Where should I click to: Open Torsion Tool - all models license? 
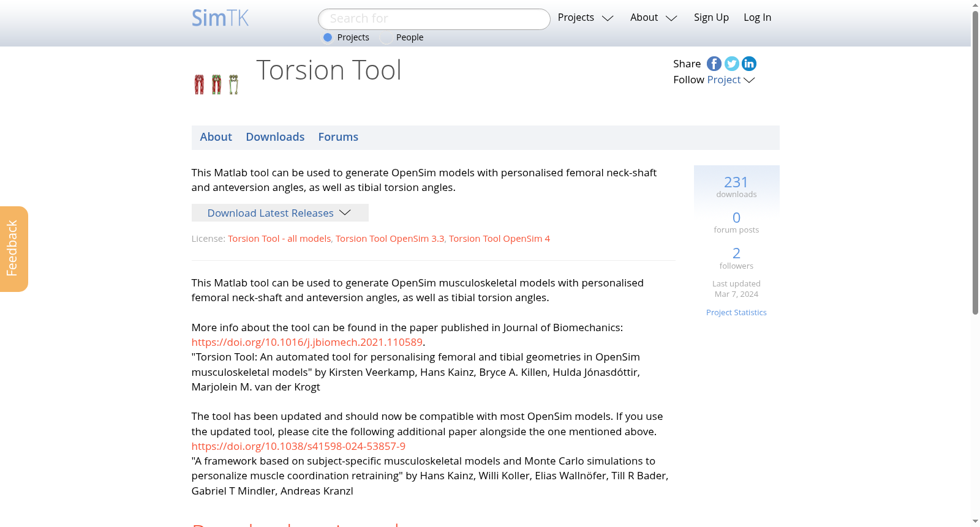(279, 239)
